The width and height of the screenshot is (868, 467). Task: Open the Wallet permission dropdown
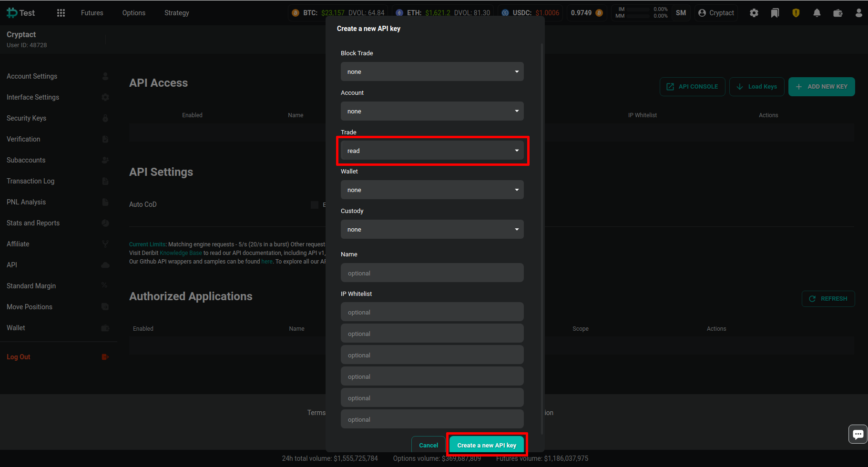(x=432, y=190)
